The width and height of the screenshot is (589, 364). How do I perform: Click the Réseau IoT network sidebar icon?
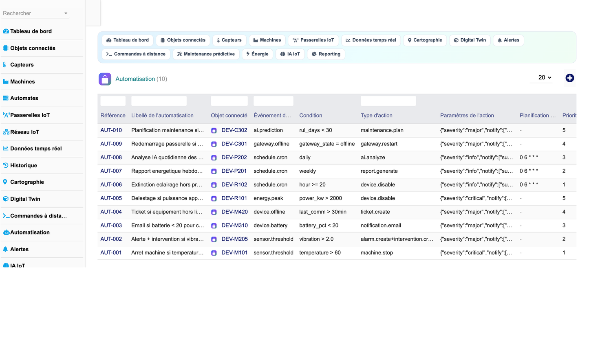[6, 132]
